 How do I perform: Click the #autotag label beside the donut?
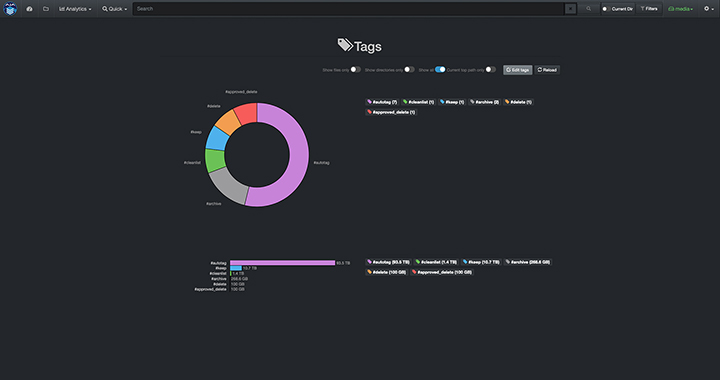point(321,162)
